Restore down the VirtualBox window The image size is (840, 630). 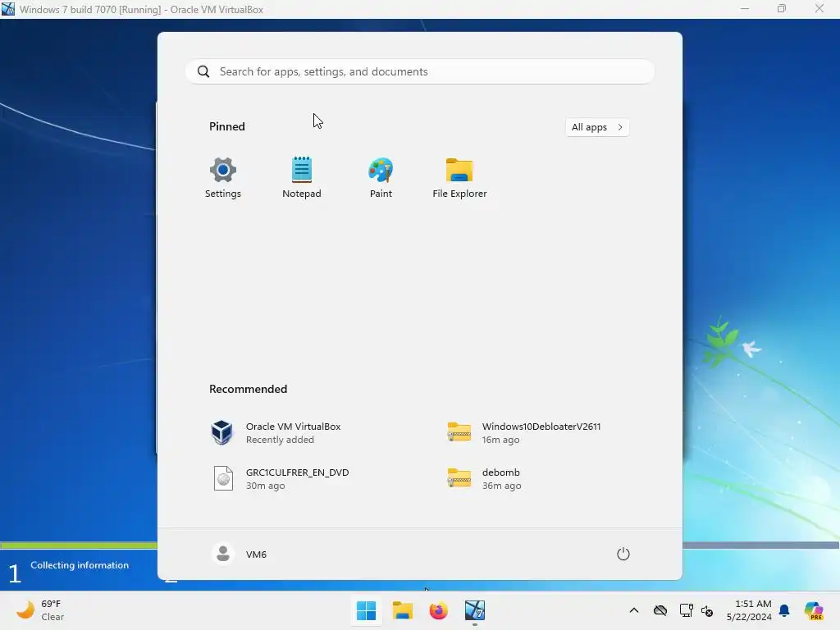coord(782,8)
